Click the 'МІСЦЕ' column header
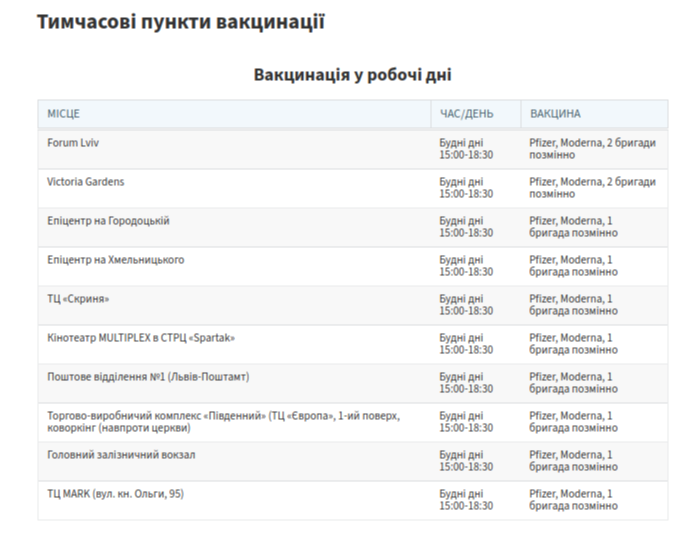Screen dimensions: 675x538 coord(234,114)
